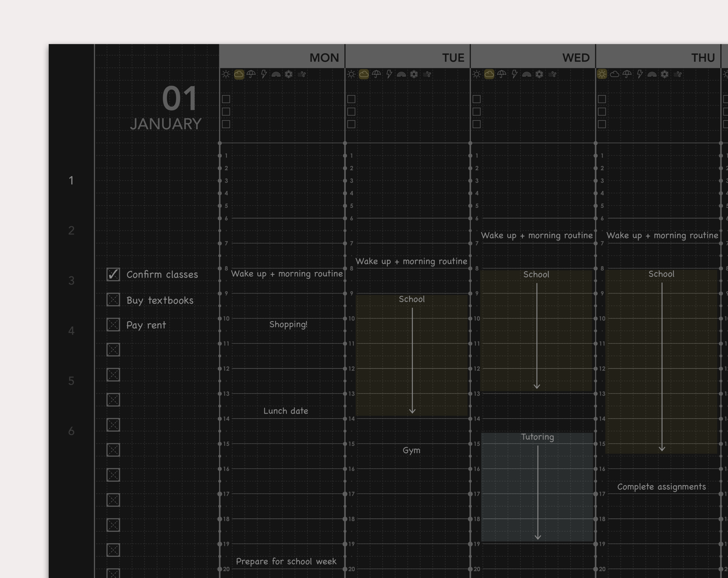Uncheck the Confirm classes checkbox
This screenshot has height=578, width=728.
(x=113, y=275)
